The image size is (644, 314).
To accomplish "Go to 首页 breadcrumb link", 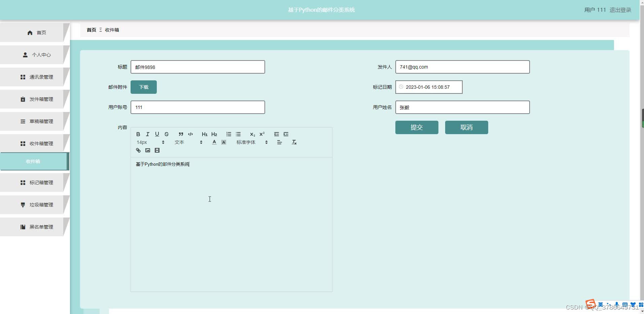I will (91, 30).
